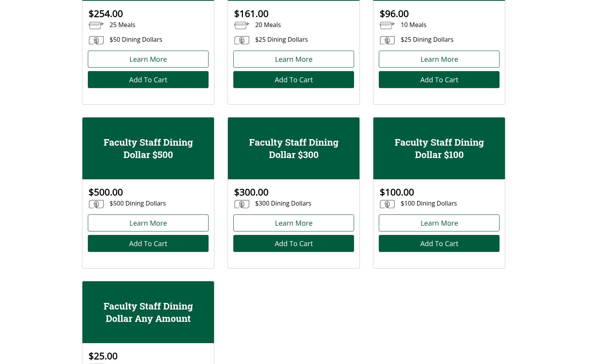
Task: Learn more about the 25 Meals plan
Action: 148,59
